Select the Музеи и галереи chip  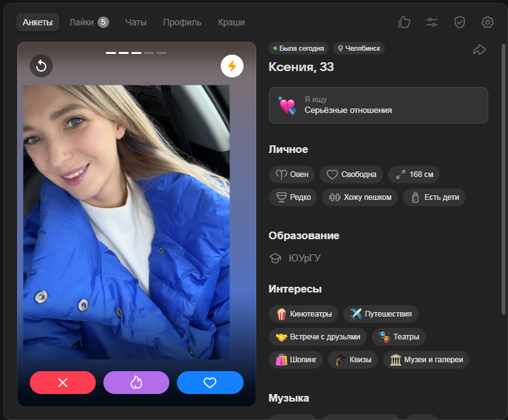[426, 360]
